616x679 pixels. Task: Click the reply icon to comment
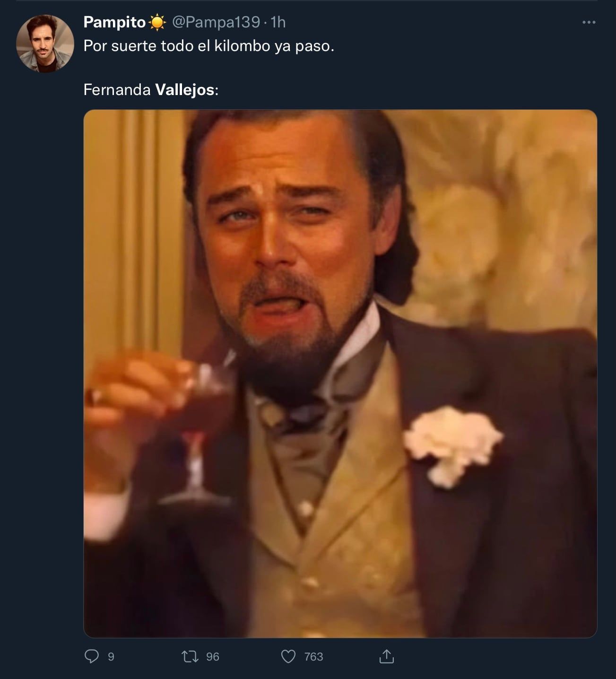[93, 656]
